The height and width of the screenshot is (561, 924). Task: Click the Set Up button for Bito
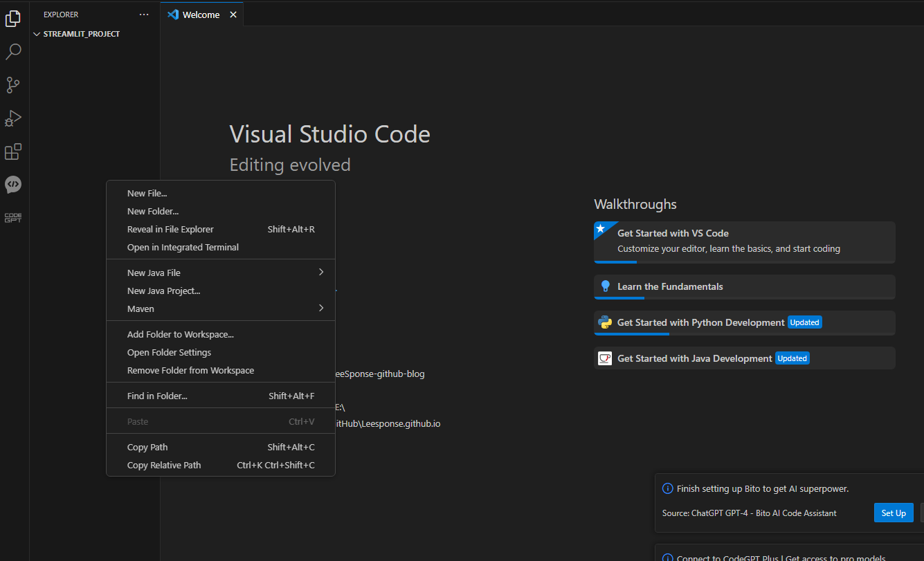894,513
